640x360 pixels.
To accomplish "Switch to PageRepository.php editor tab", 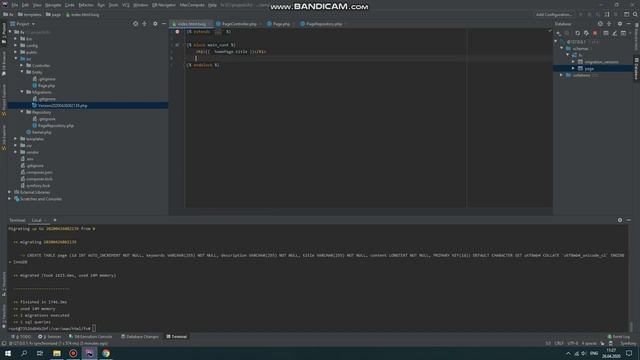I will [324, 24].
